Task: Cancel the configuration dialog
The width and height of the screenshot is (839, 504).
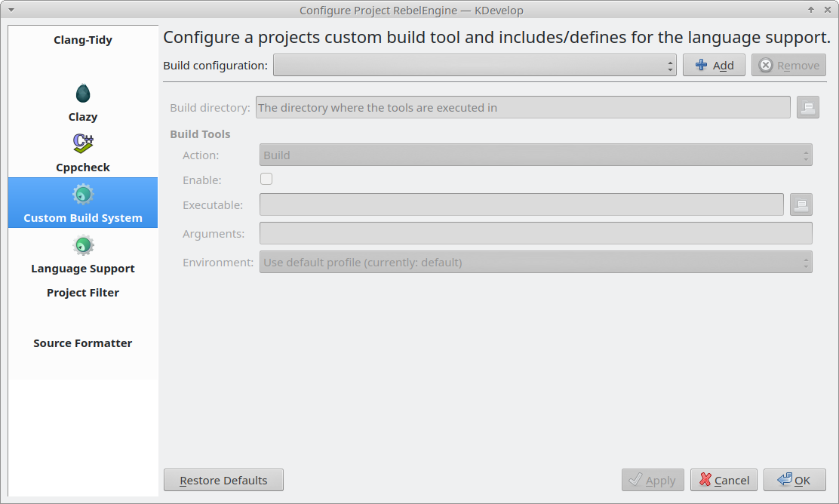Action: pos(724,481)
